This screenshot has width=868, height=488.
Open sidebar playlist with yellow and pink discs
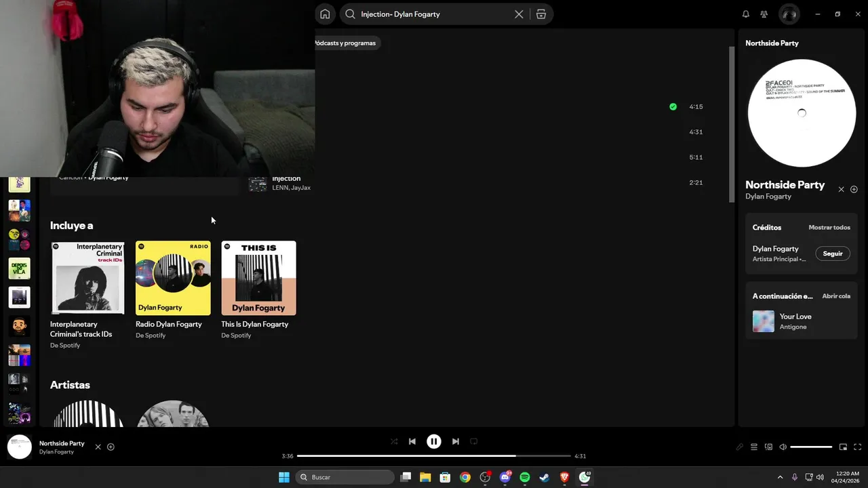[19, 239]
